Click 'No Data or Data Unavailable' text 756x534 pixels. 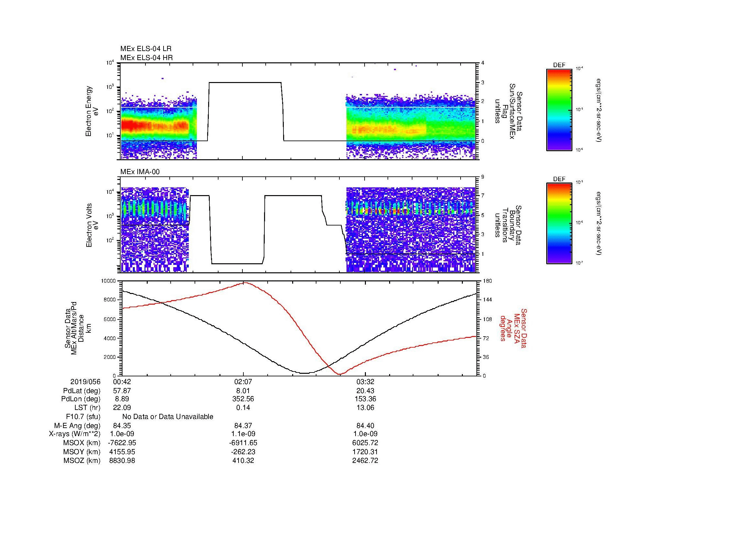[168, 417]
